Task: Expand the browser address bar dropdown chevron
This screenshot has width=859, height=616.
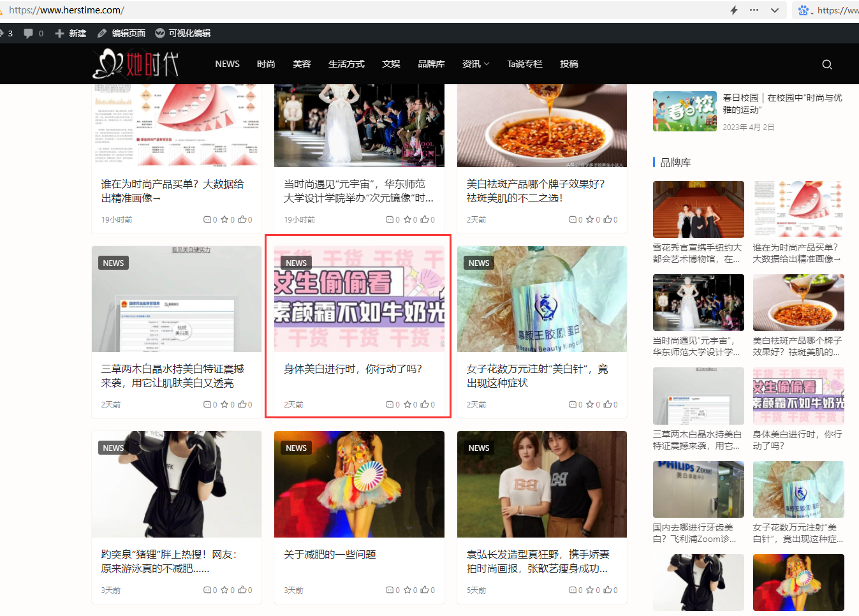Action: pos(774,10)
